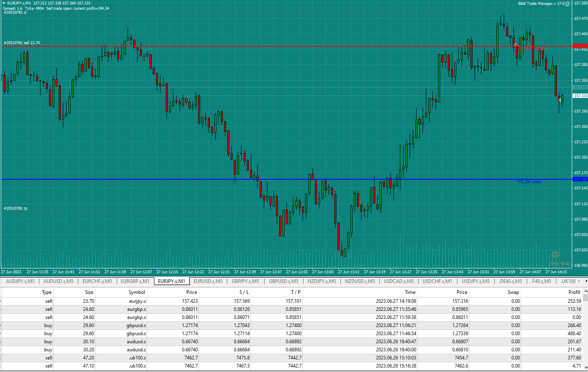This screenshot has height=372, width=588.
Task: Switch to the USDJPY.s,M5 chart tab
Action: tap(476, 281)
